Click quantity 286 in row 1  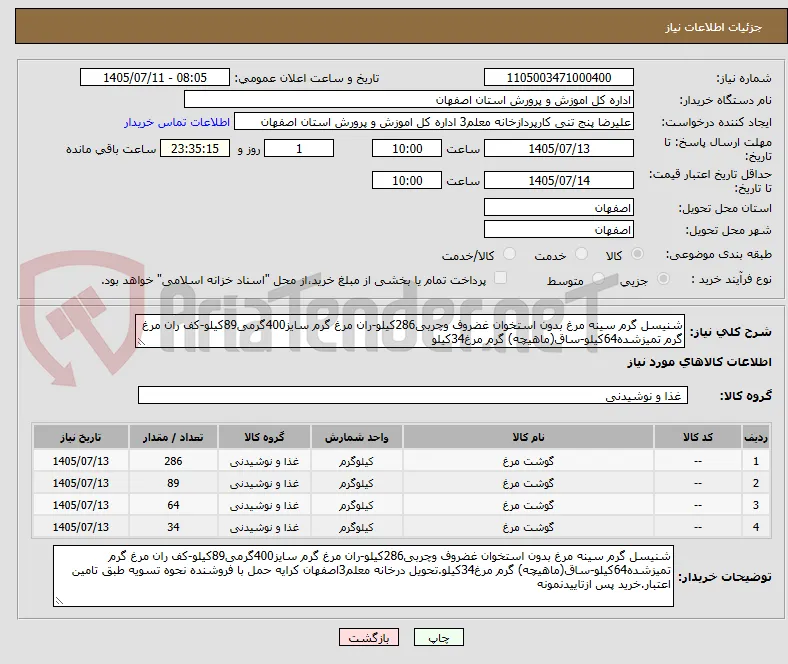(173, 461)
